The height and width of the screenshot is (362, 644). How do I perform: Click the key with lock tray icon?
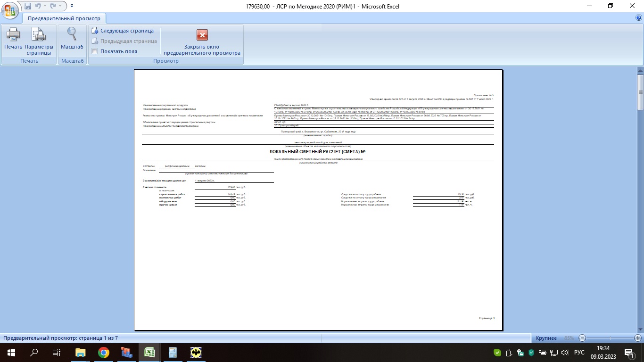click(520, 353)
